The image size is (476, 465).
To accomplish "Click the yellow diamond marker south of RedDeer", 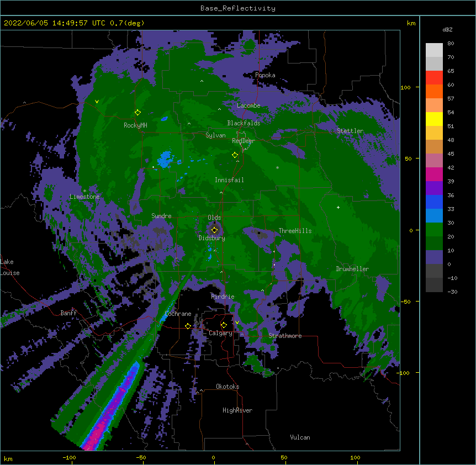I will pos(235,155).
